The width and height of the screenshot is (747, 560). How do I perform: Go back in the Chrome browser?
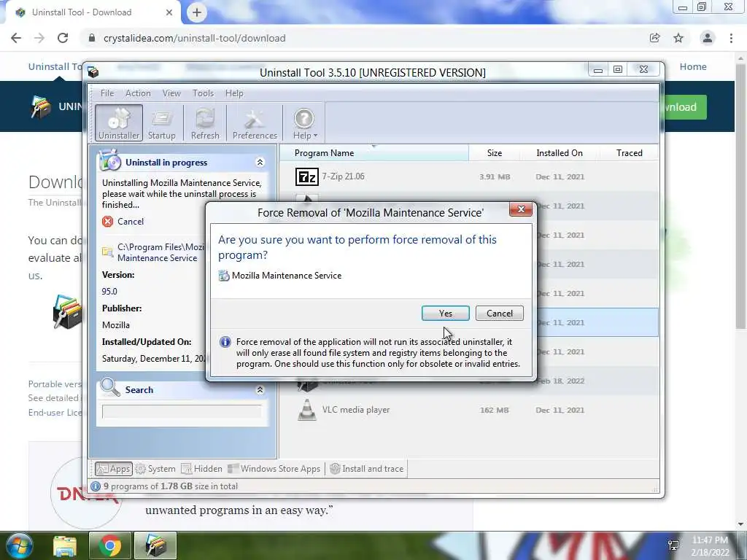tap(16, 38)
